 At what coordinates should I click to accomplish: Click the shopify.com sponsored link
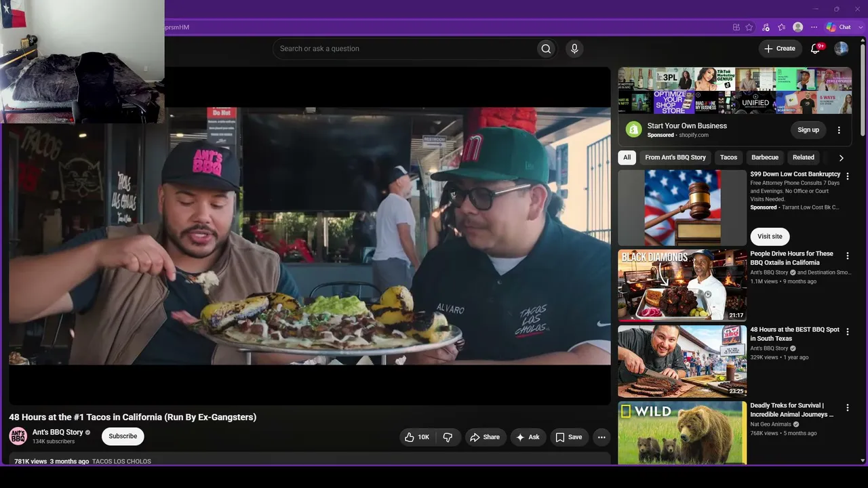click(694, 135)
